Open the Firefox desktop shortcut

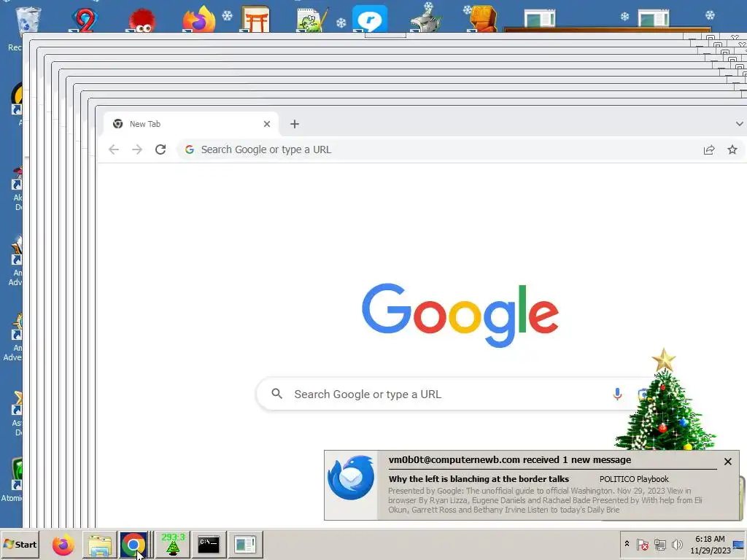tap(198, 19)
